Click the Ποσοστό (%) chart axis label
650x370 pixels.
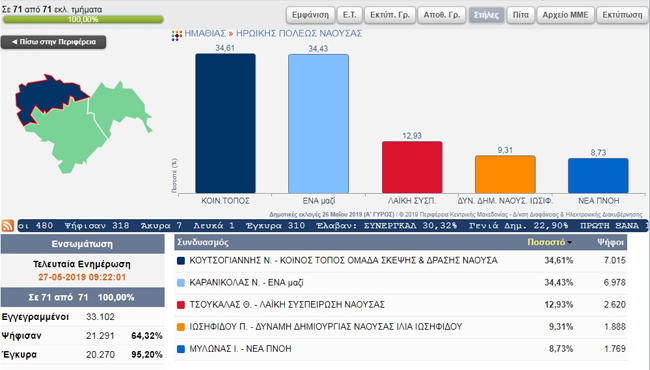click(175, 175)
